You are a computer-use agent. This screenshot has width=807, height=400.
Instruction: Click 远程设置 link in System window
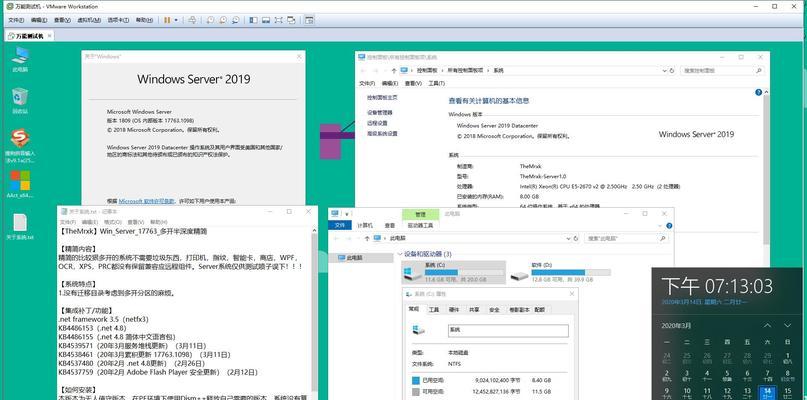point(377,123)
